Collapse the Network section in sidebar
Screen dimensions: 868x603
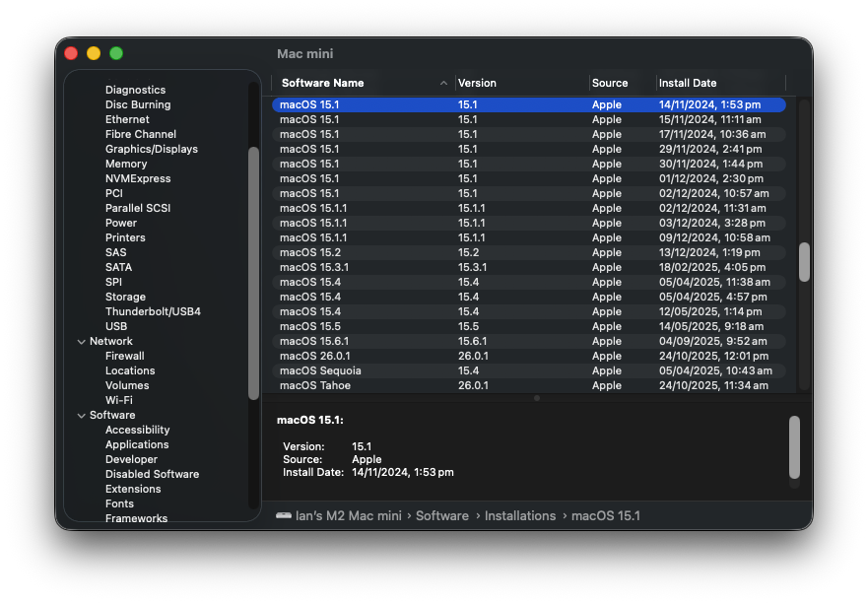point(81,342)
